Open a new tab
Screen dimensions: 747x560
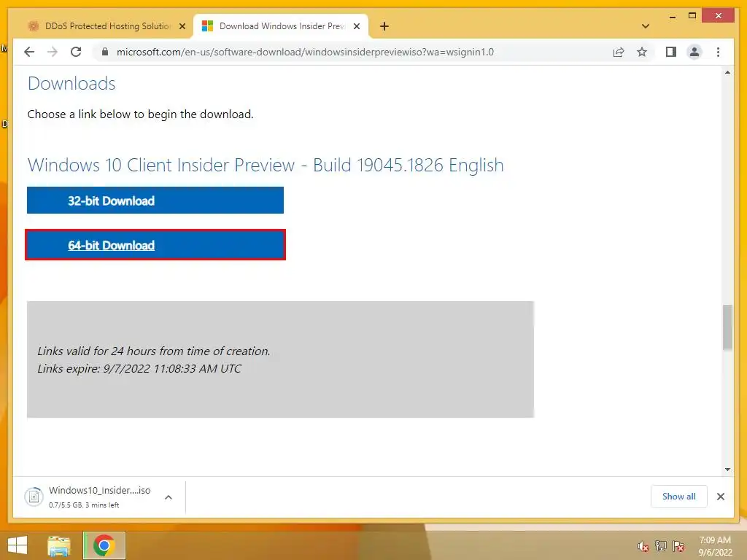[384, 26]
